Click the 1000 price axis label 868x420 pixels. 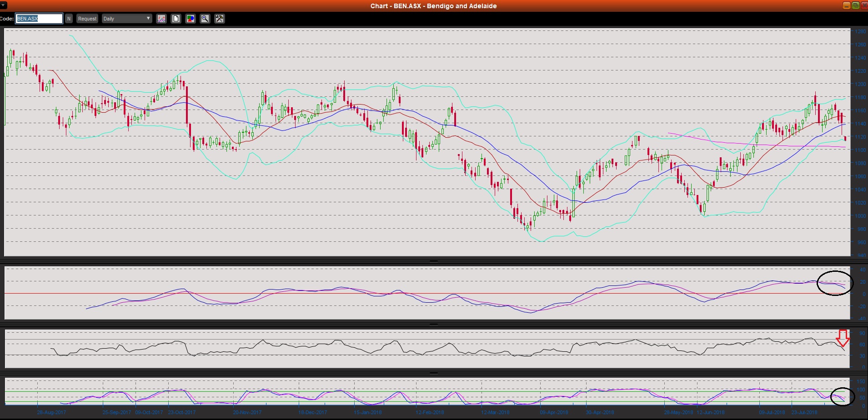pyautogui.click(x=860, y=216)
